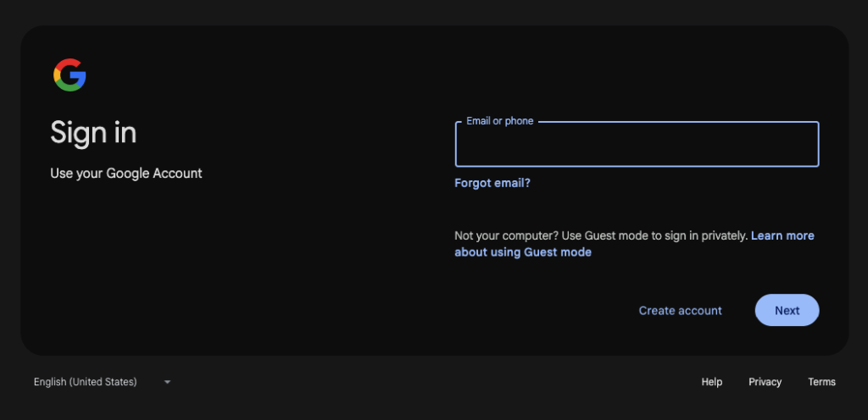
Task: Click the floating "Email or phone" label
Action: [499, 121]
